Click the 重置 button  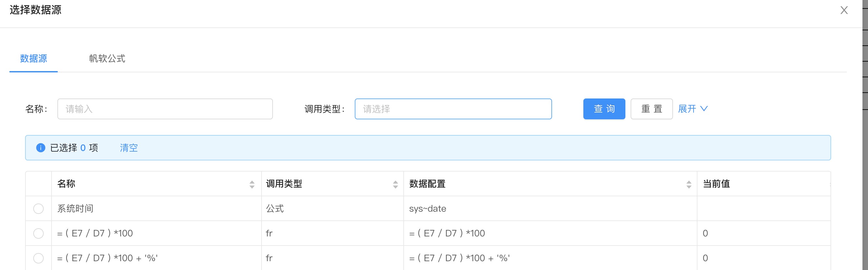coord(652,109)
